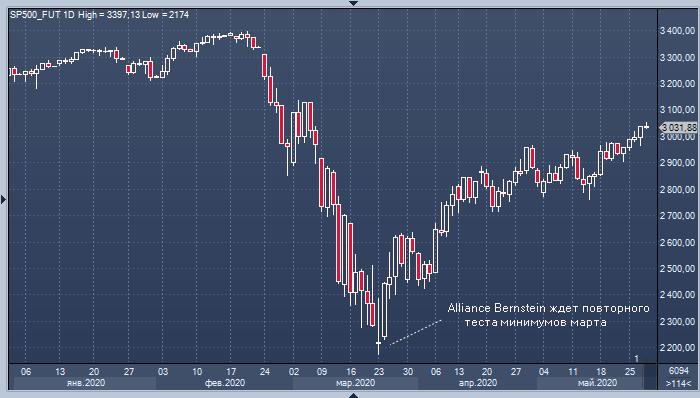The height and width of the screenshot is (398, 700).
Task: Click date label 04 in May
Action: coord(544,371)
